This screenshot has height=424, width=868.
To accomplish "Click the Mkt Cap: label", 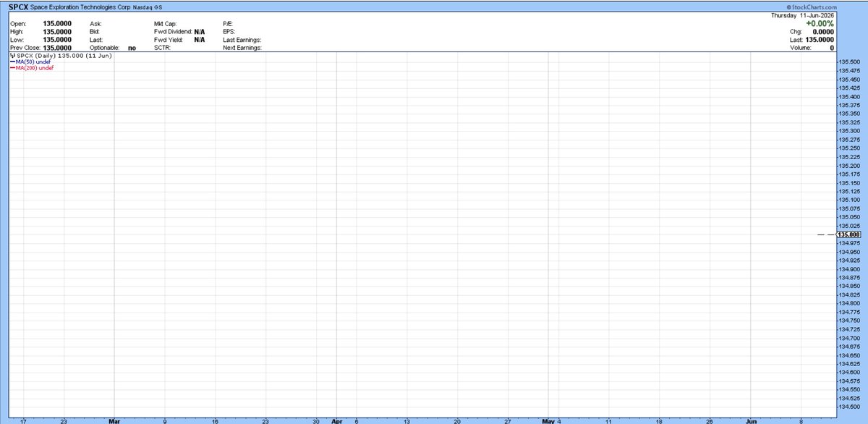I will click(166, 24).
